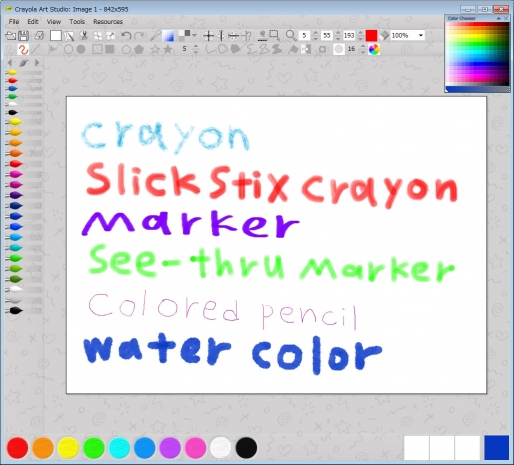This screenshot has height=465, width=514.
Task: Select the color picker eyedropper tool
Action: [155, 36]
